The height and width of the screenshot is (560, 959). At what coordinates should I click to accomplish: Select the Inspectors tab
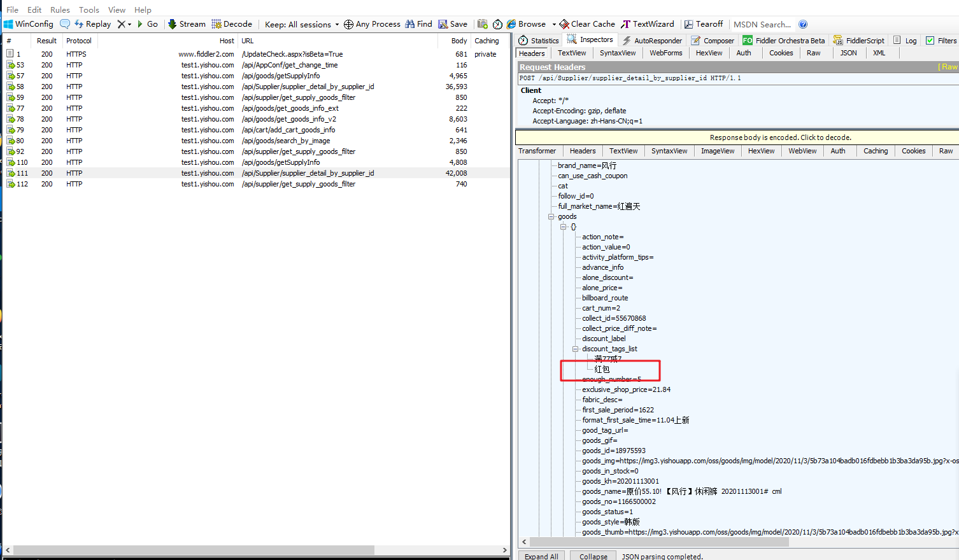click(x=590, y=39)
